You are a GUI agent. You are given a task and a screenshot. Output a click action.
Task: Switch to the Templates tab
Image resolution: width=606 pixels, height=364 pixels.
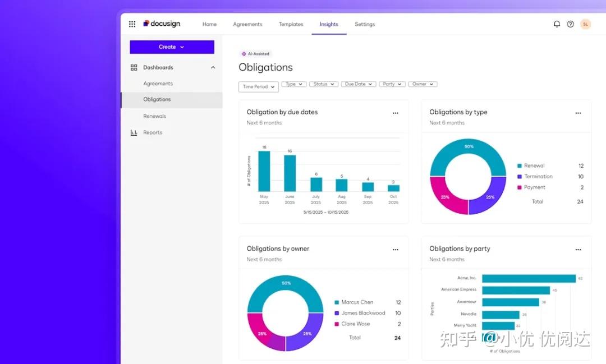tap(291, 24)
